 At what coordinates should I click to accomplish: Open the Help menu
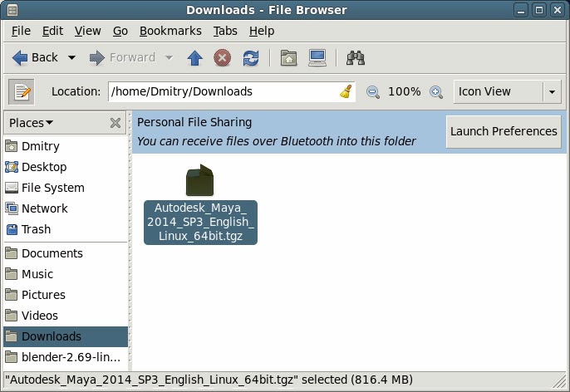coord(262,31)
